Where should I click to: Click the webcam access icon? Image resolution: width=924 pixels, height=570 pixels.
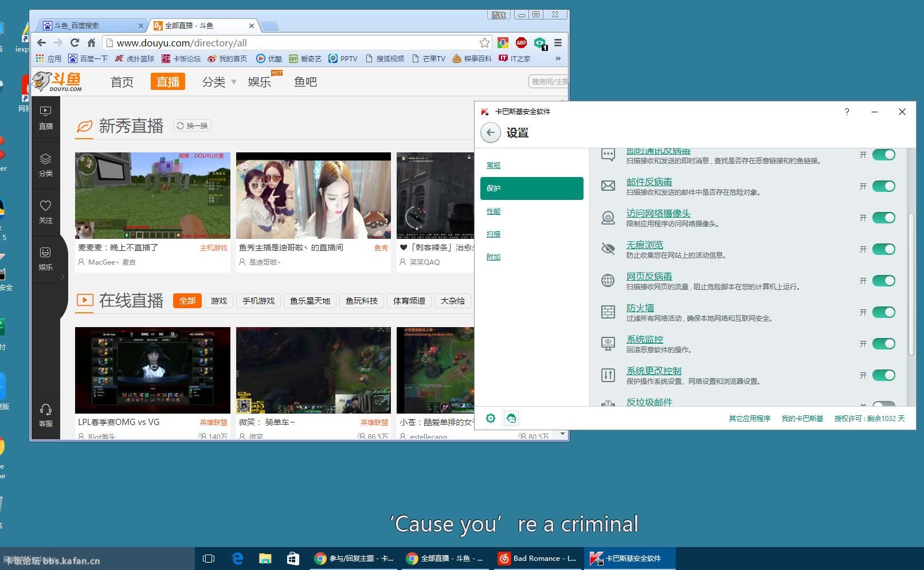click(608, 218)
